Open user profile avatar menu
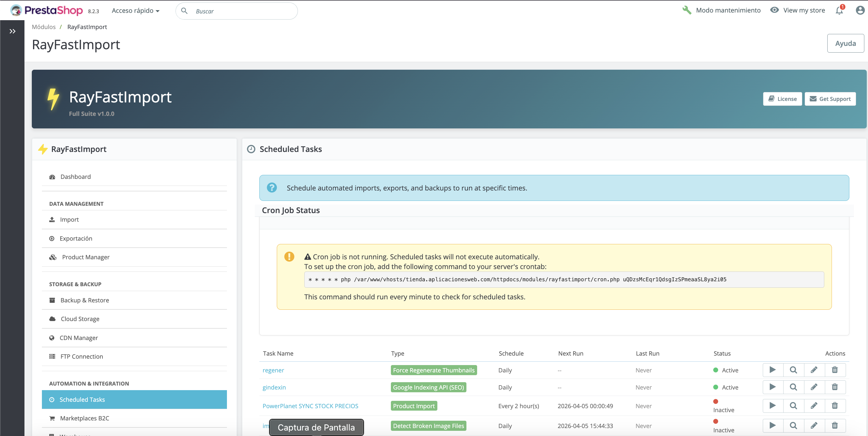The image size is (868, 436). point(860,10)
